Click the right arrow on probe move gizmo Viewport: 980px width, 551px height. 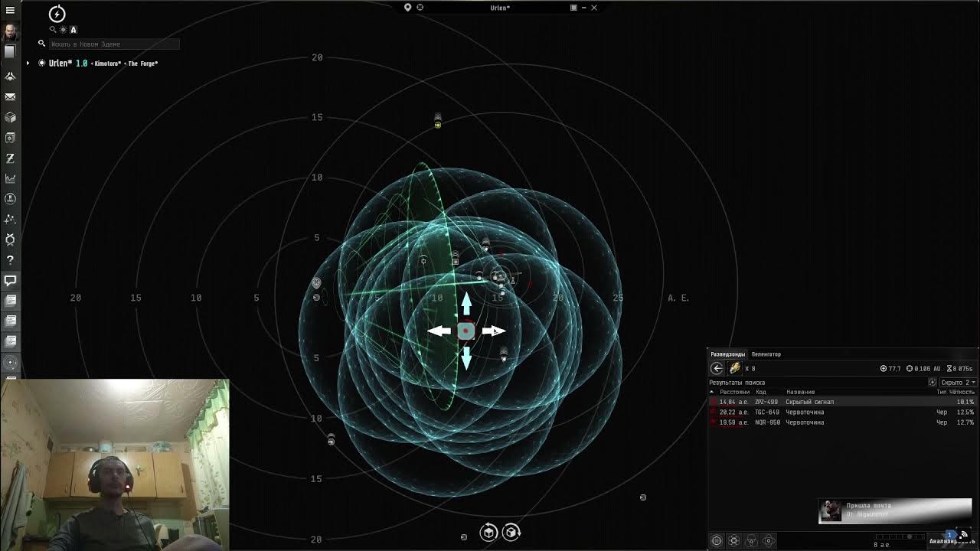494,331
